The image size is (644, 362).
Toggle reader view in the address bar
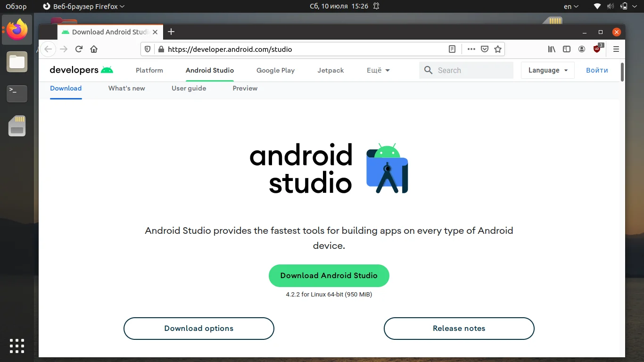pos(452,49)
